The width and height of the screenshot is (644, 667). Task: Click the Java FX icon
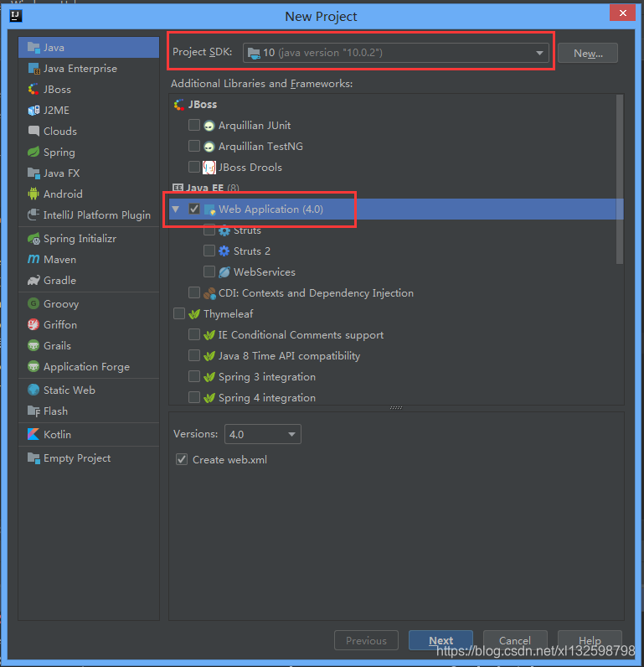[33, 173]
